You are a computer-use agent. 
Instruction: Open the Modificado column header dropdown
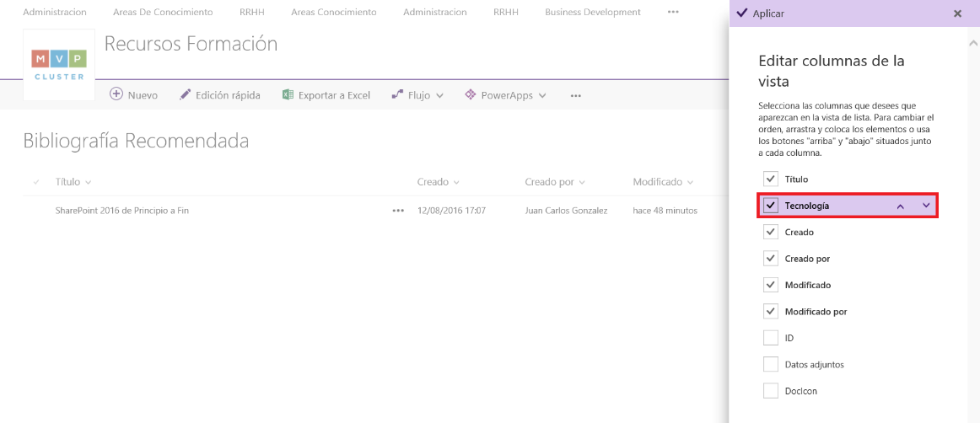pos(690,183)
